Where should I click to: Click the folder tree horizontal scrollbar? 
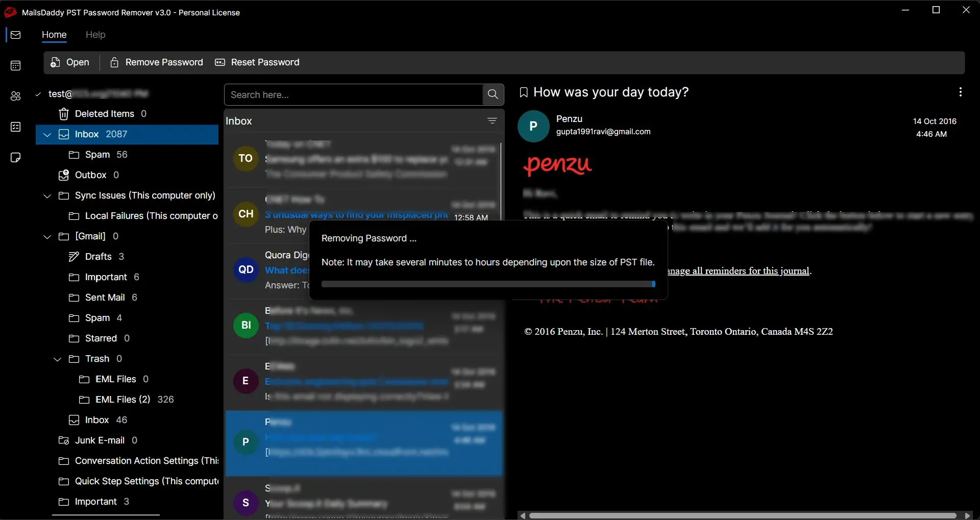click(x=106, y=515)
